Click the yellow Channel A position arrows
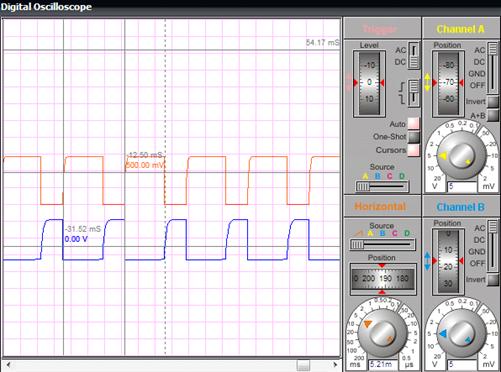501x372 pixels. click(x=428, y=83)
